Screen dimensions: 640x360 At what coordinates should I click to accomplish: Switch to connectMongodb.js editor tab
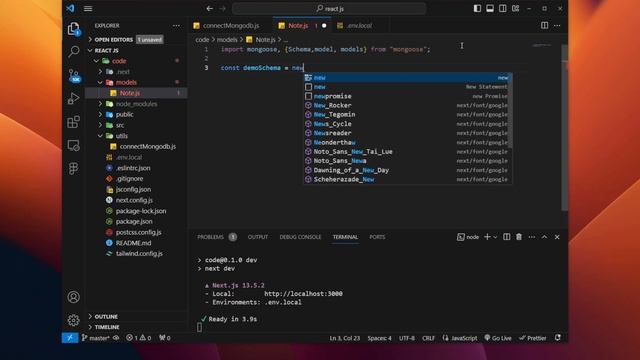(x=231, y=25)
